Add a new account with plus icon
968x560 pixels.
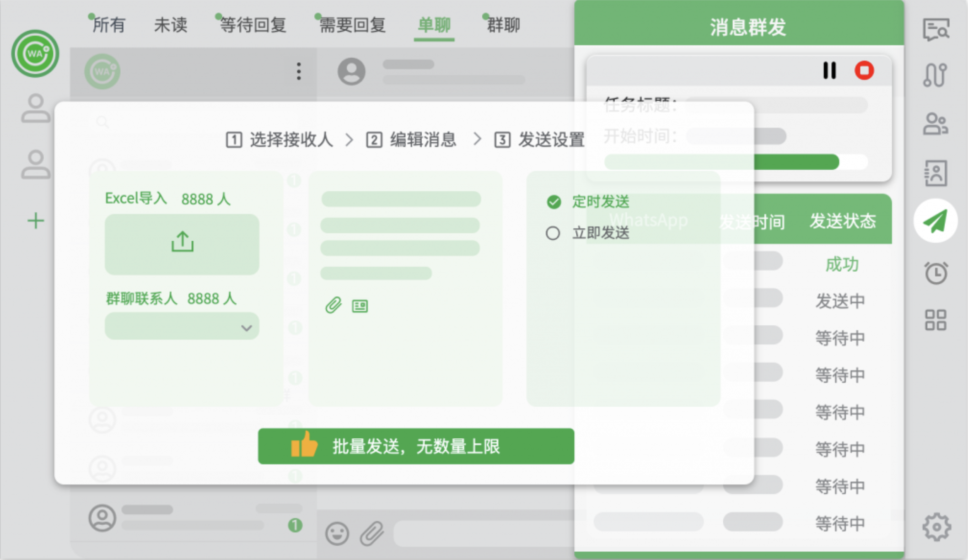coord(36,221)
